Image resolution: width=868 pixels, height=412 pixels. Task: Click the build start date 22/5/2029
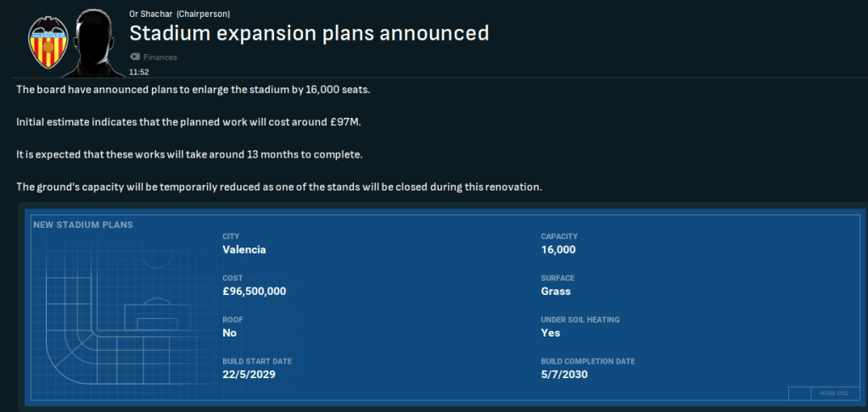coord(249,375)
